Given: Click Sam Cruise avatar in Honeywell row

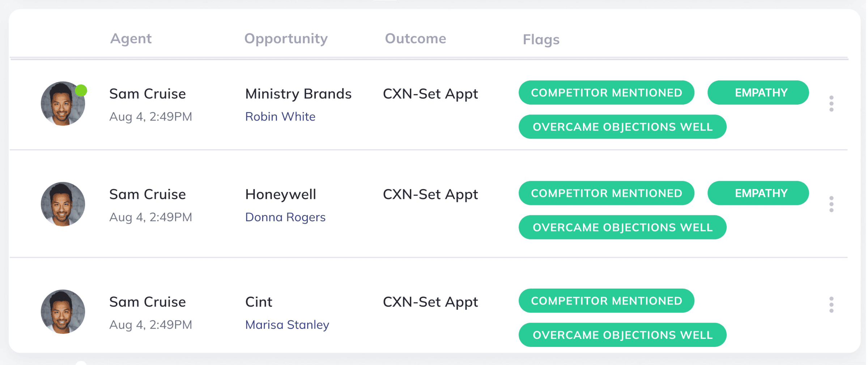Looking at the screenshot, I should 63,204.
